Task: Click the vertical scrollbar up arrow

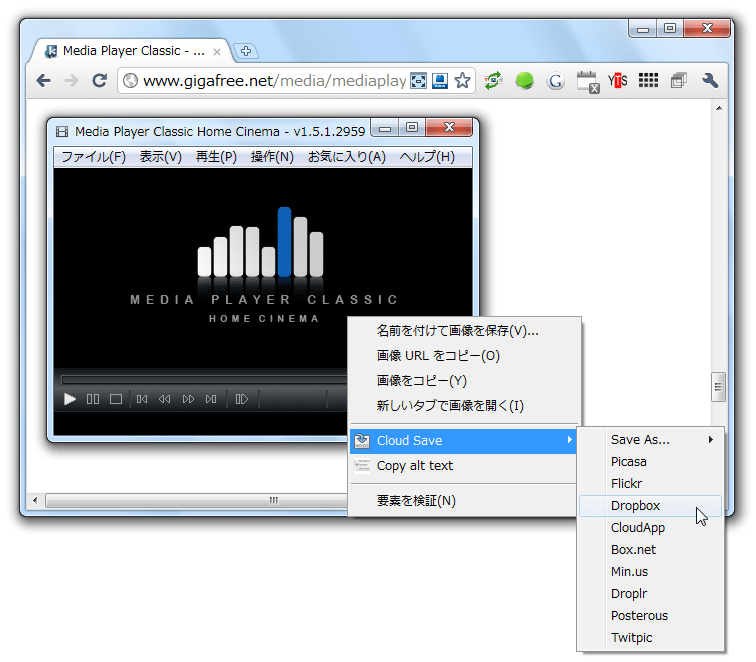Action: 719,108
